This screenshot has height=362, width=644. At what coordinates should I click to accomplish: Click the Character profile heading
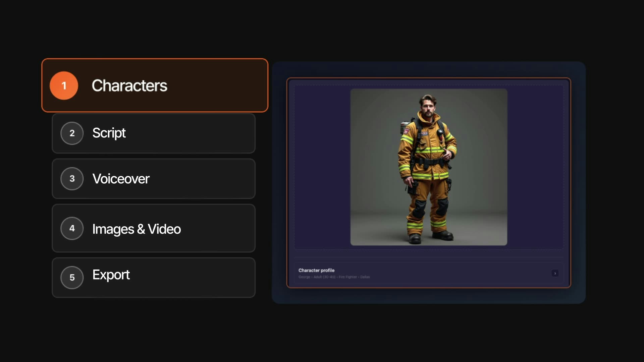pyautogui.click(x=316, y=270)
